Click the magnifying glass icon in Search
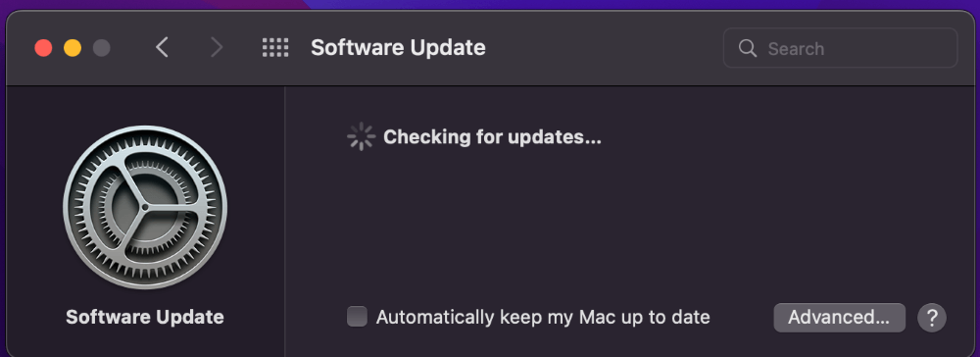Image resolution: width=980 pixels, height=357 pixels. click(x=748, y=48)
